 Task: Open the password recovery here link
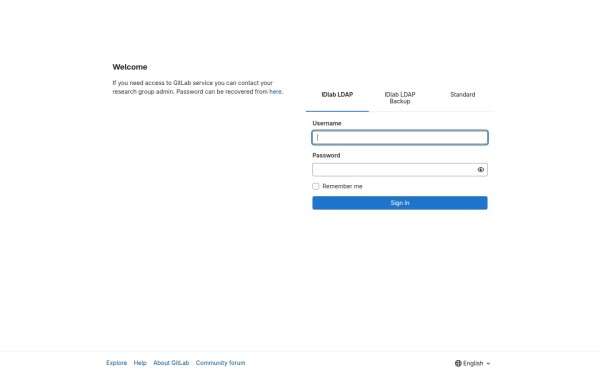pyautogui.click(x=275, y=92)
